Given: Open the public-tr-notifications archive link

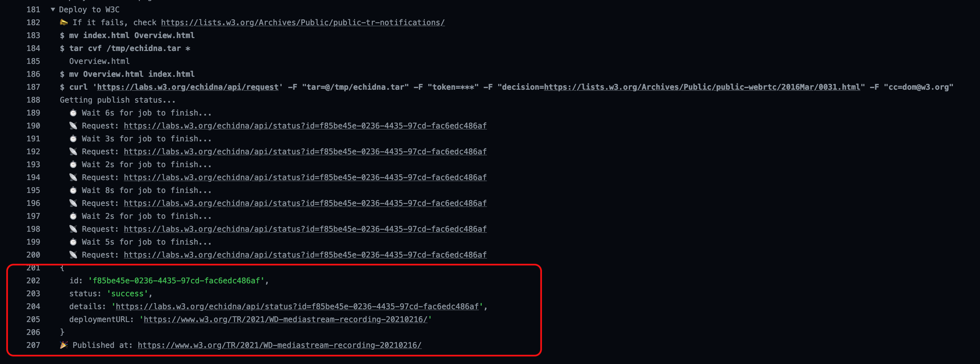Looking at the screenshot, I should click(x=302, y=23).
